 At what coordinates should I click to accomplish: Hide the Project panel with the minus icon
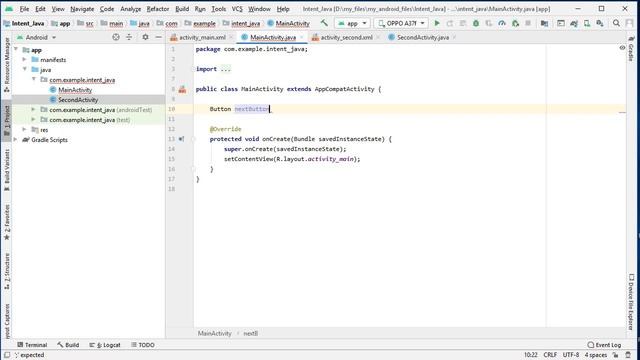click(158, 37)
